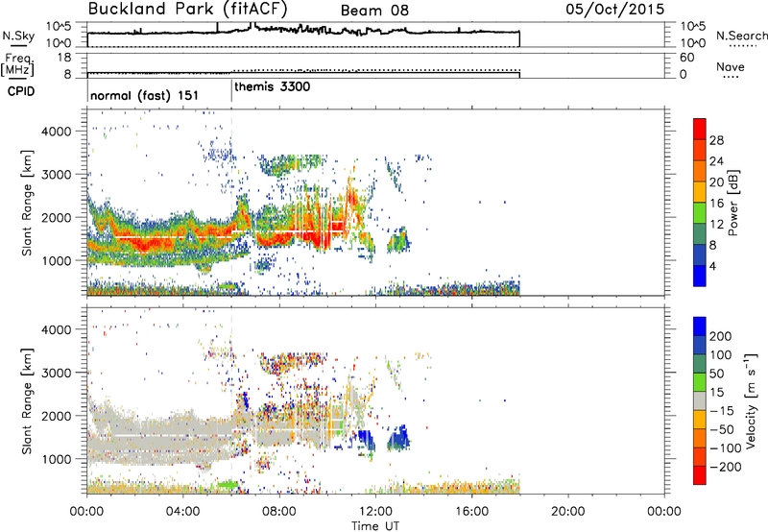
Task: Click the 'Velocity [m s⁻¹]' color bar label
Action: [x=750, y=400]
